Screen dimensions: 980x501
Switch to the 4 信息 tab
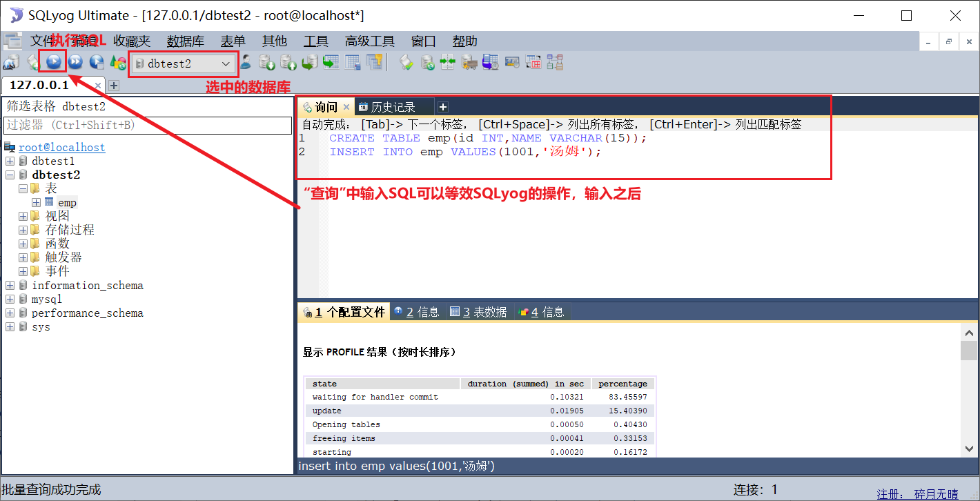(542, 312)
